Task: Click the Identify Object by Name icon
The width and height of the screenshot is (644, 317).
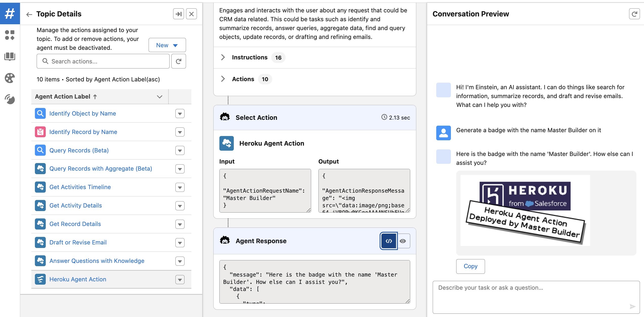Action: coord(40,113)
